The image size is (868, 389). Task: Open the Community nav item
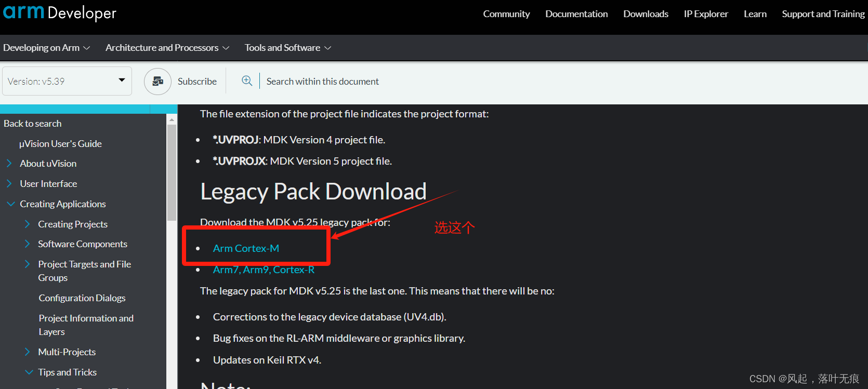coord(506,14)
